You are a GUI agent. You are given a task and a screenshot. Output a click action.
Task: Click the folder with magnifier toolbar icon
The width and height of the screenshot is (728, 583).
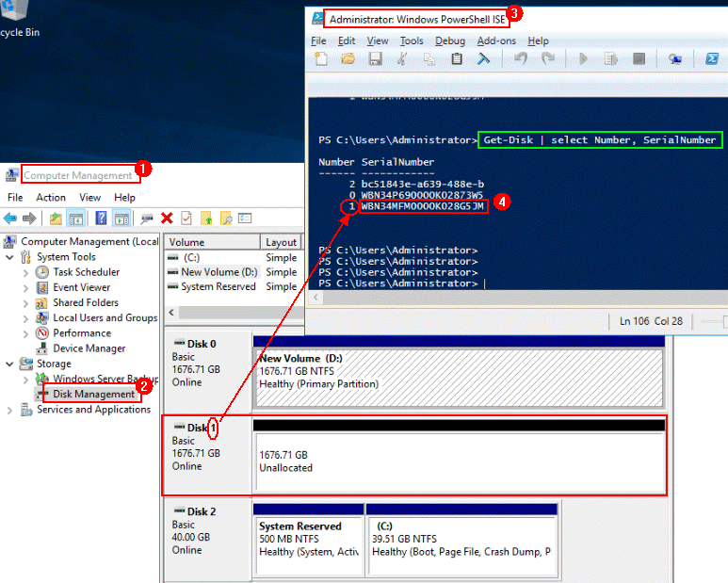(x=226, y=218)
